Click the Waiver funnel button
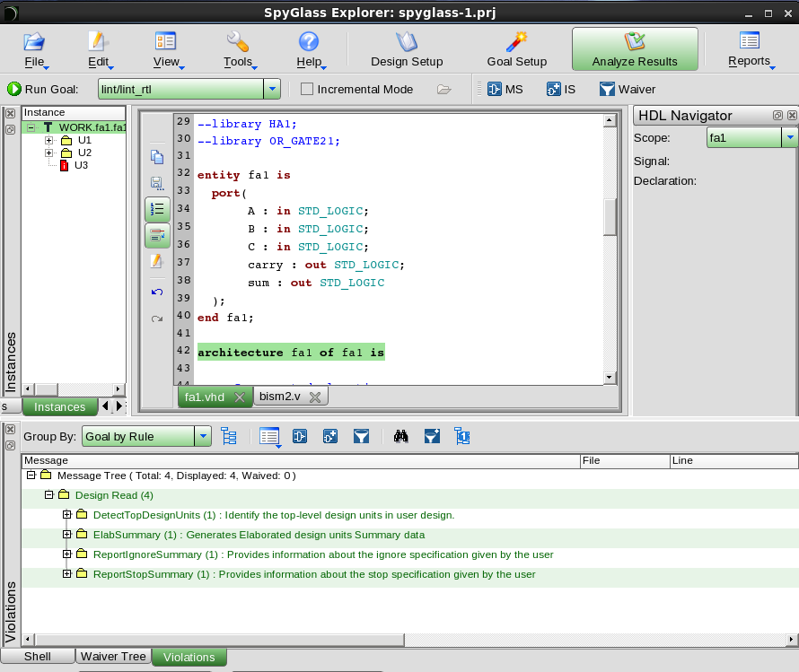Viewport: 799px width, 672px height. coord(628,89)
